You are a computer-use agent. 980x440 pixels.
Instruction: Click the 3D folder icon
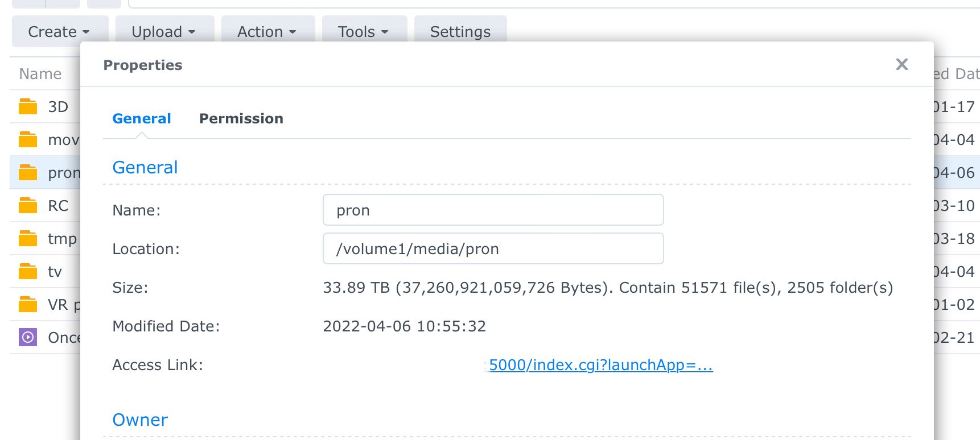pyautogui.click(x=28, y=106)
